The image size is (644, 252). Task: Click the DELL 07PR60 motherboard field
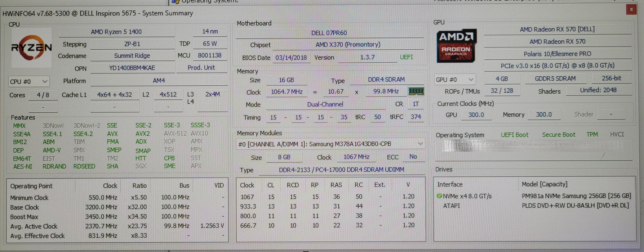329,33
